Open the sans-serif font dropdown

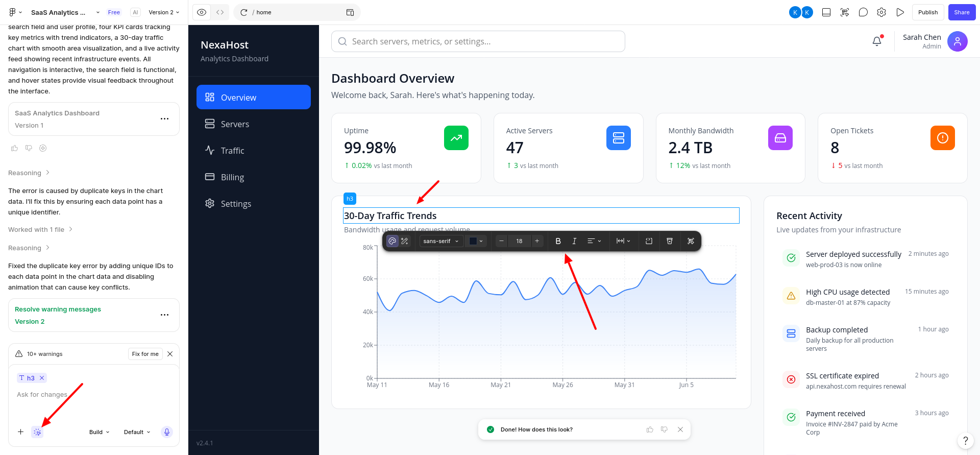441,241
